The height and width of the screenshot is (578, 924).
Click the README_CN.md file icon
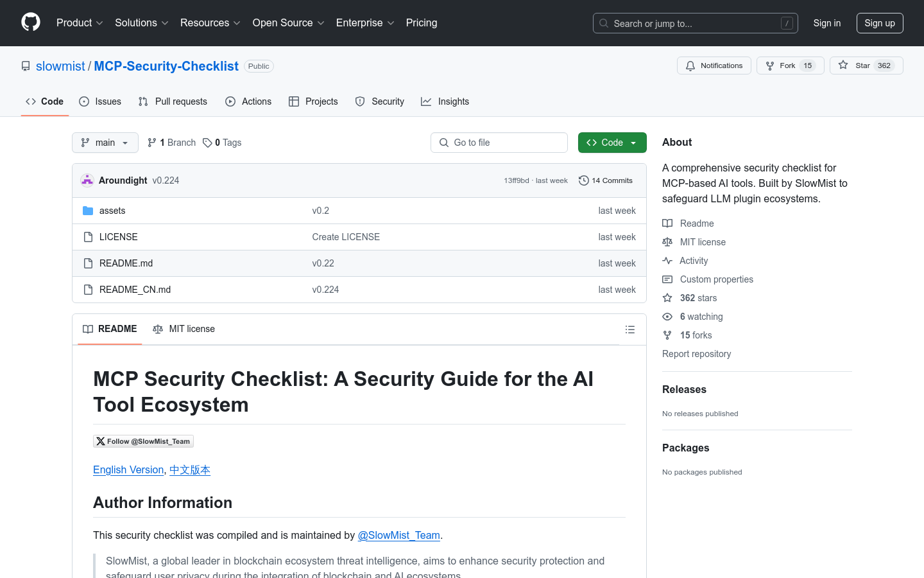click(x=88, y=290)
